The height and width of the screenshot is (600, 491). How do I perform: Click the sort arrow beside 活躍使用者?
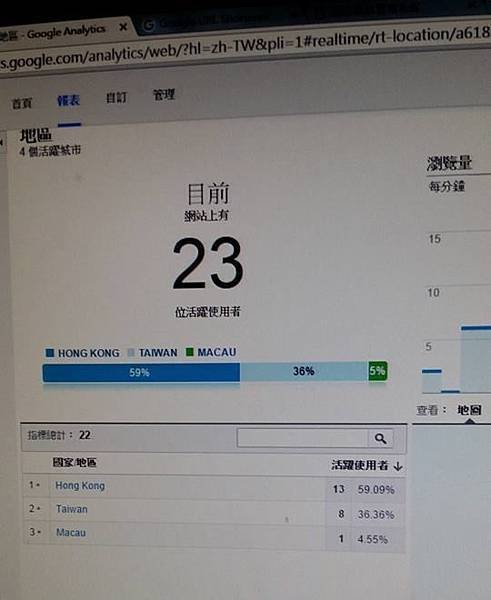[x=398, y=466]
